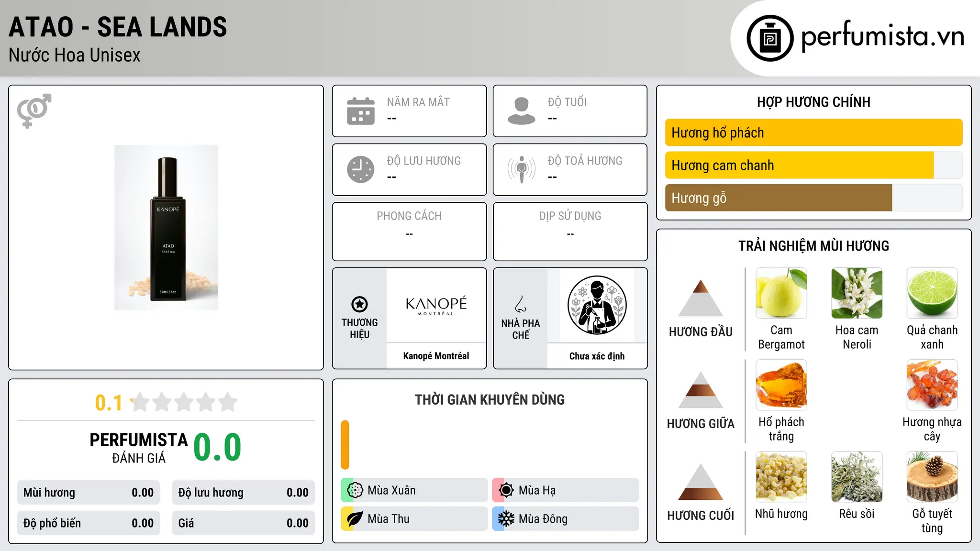Click the Hương cam chanh accord bar
Screen dimensions: 980x551
tap(813, 165)
